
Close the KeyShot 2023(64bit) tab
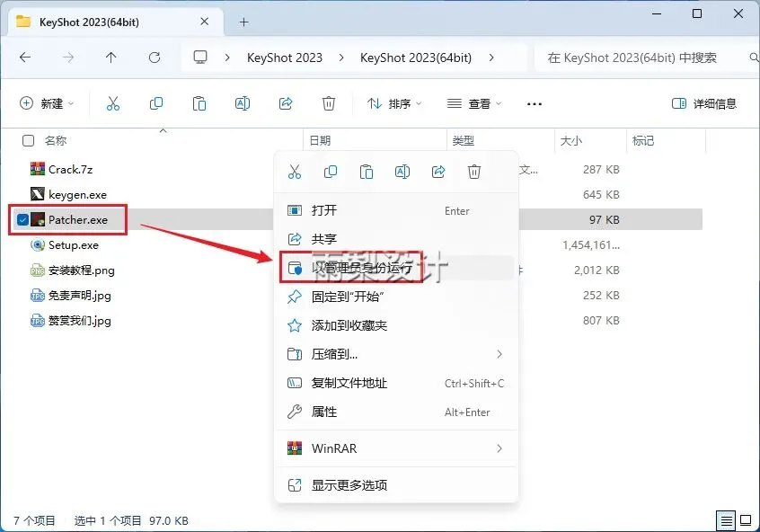point(205,22)
